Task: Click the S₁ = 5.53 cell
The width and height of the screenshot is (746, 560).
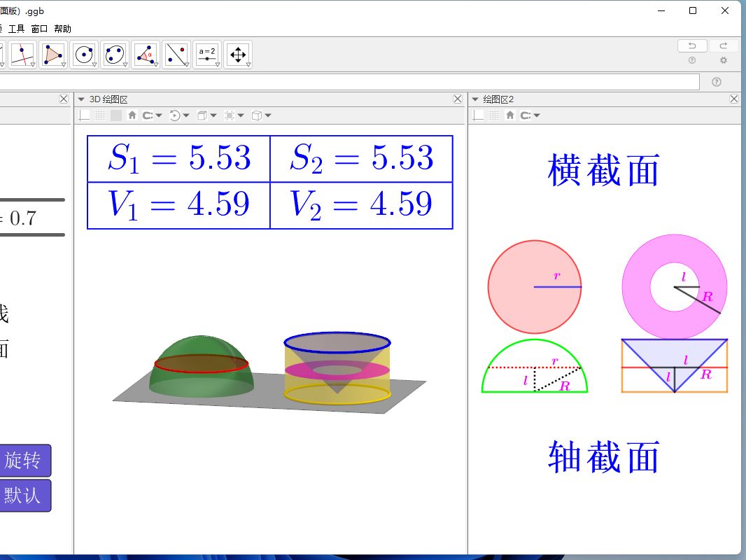Action: [179, 158]
